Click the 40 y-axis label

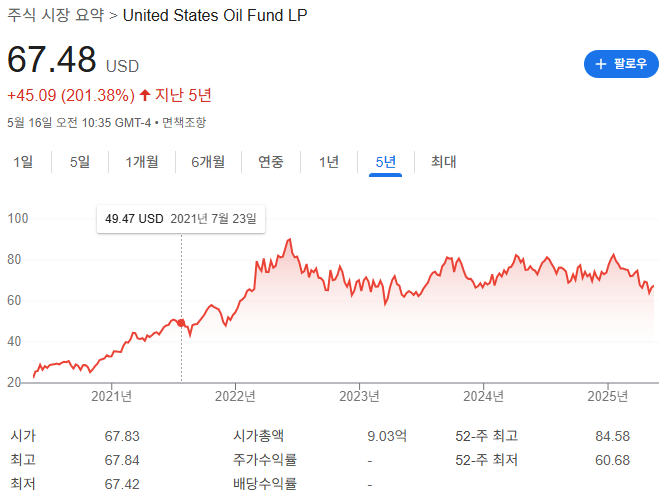[14, 341]
